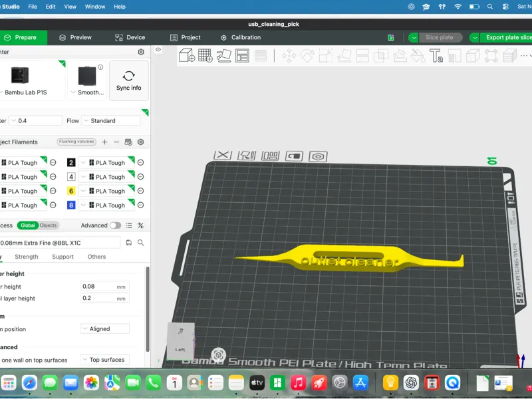Remove a filament with minus icon

tap(116, 142)
